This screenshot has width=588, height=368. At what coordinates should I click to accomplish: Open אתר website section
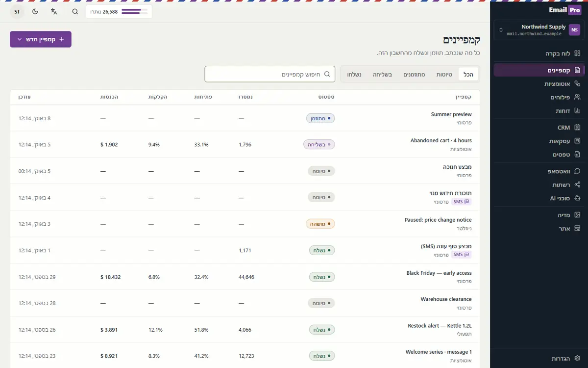539,229
